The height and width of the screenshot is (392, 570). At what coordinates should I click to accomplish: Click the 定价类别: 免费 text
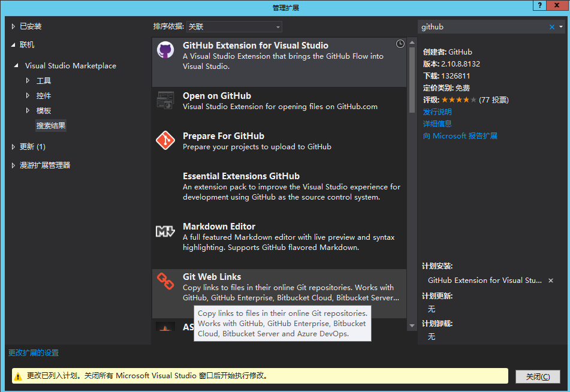click(447, 88)
